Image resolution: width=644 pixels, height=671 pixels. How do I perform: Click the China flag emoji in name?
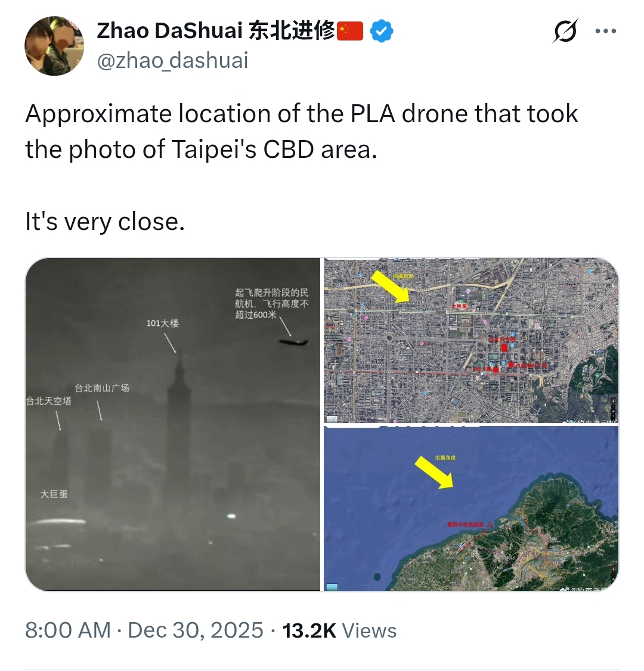coord(350,31)
